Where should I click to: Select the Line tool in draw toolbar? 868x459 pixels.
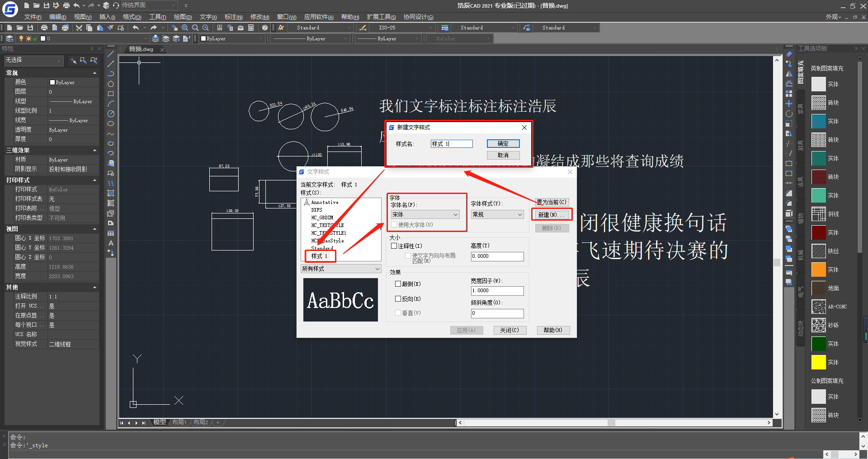(111, 54)
